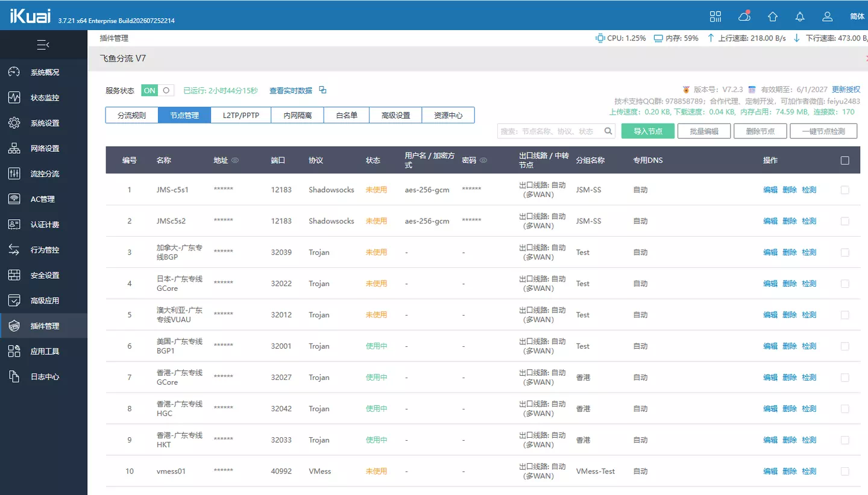Click the 高级应用 sidebar icon
Image resolution: width=868 pixels, height=495 pixels.
tap(14, 300)
